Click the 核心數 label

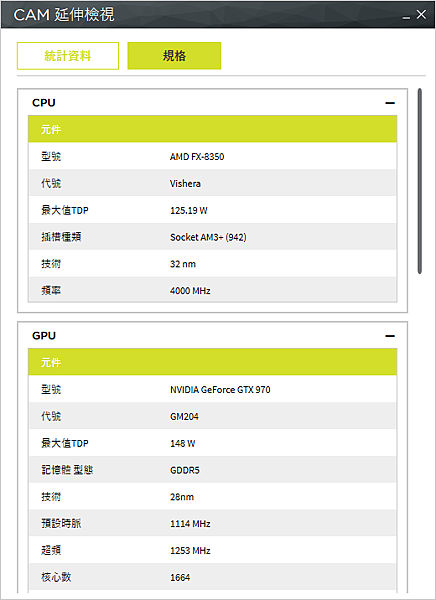[x=56, y=577]
